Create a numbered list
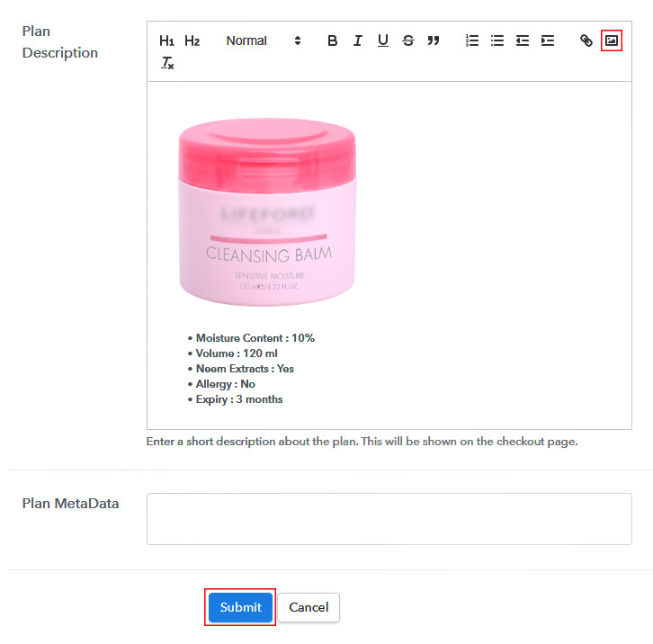This screenshot has height=644, width=653. tap(472, 40)
